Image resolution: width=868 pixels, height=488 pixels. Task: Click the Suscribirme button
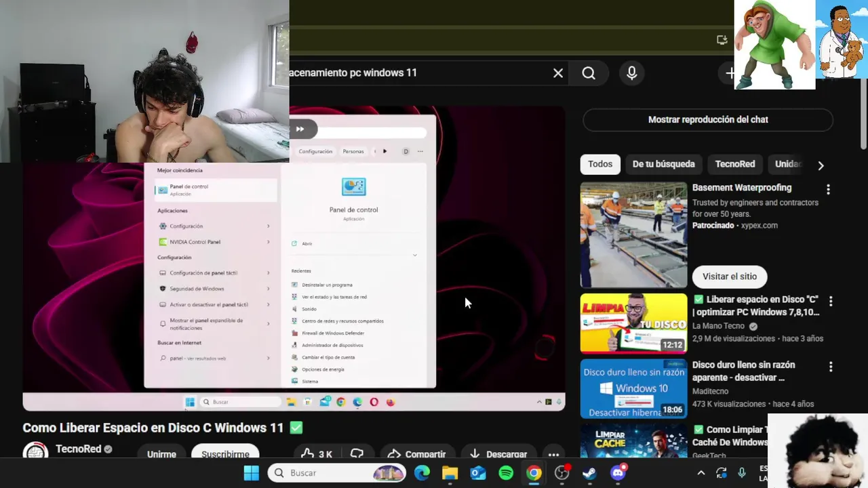pos(225,454)
